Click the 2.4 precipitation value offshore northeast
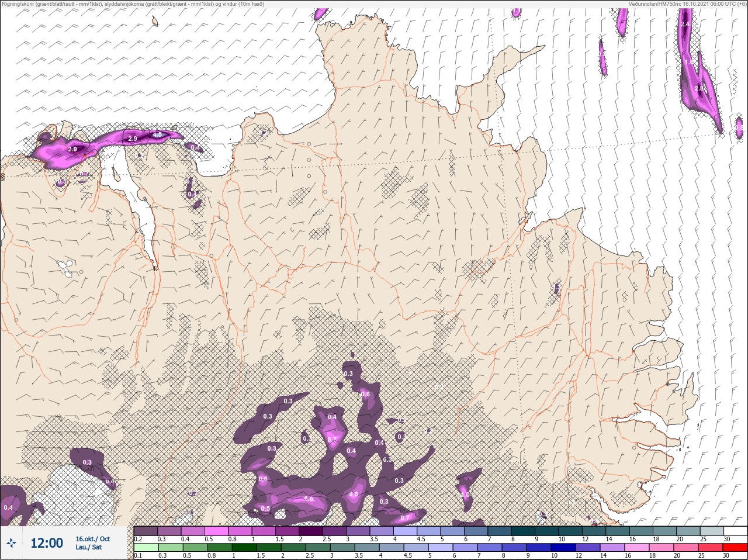Viewport: 748px width, 560px height. click(x=685, y=25)
